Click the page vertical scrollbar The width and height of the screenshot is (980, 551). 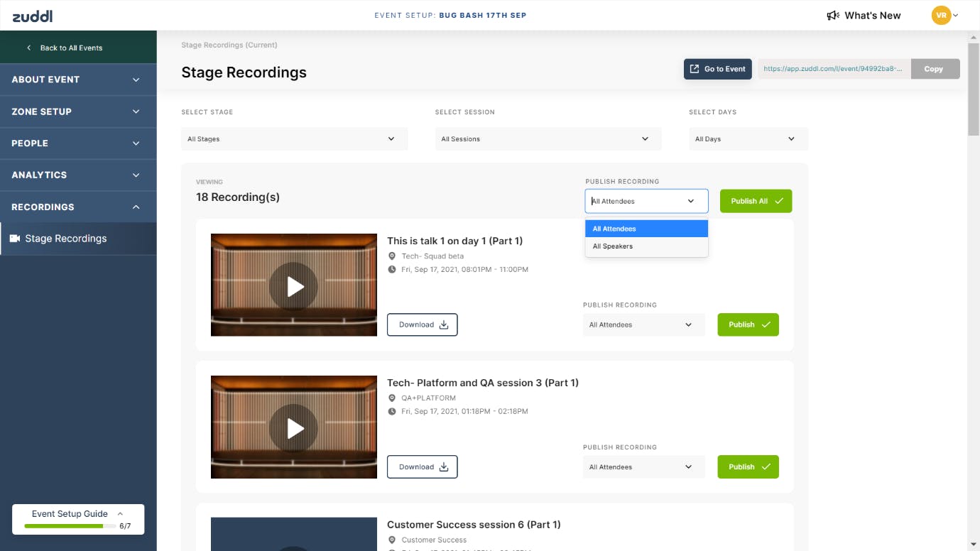[x=974, y=89]
